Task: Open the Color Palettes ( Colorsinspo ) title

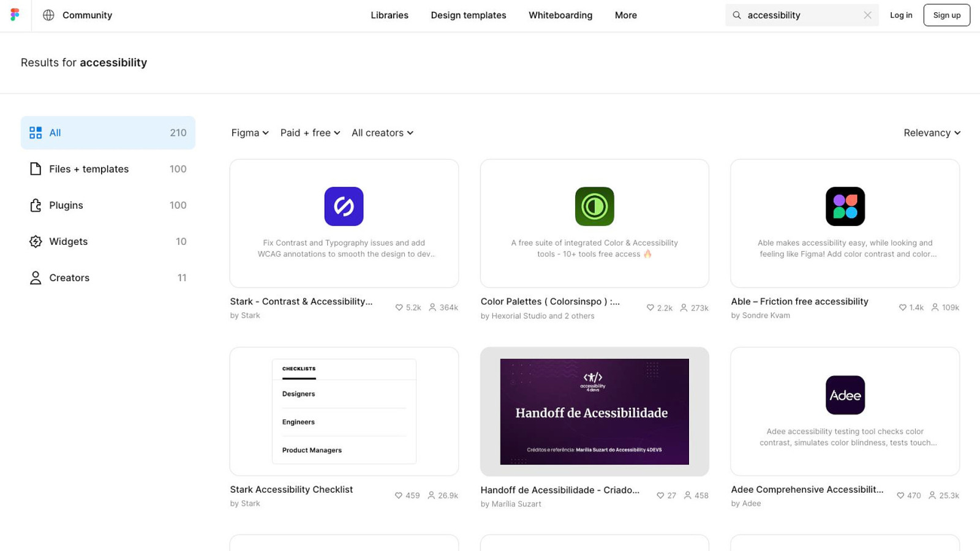Action: pyautogui.click(x=550, y=301)
